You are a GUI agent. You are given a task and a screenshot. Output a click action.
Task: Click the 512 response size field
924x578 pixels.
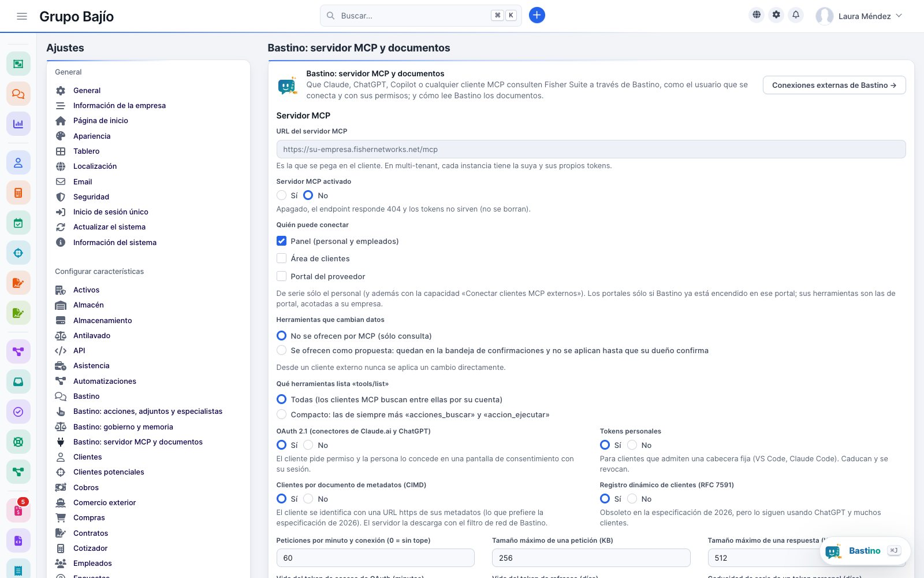762,558
